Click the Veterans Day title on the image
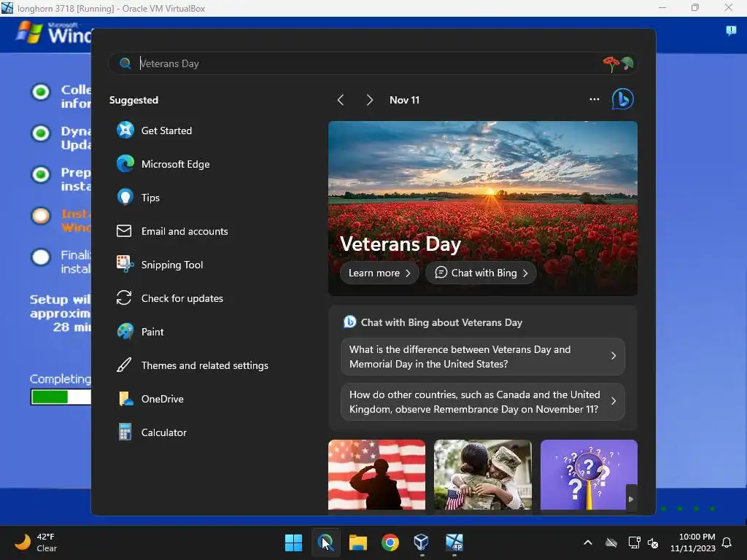This screenshot has height=560, width=747. tap(400, 244)
